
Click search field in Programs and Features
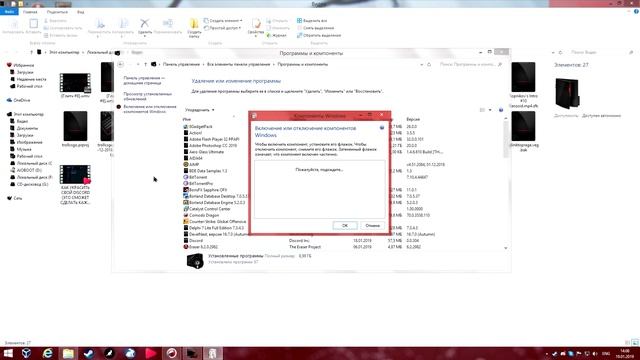[469, 64]
